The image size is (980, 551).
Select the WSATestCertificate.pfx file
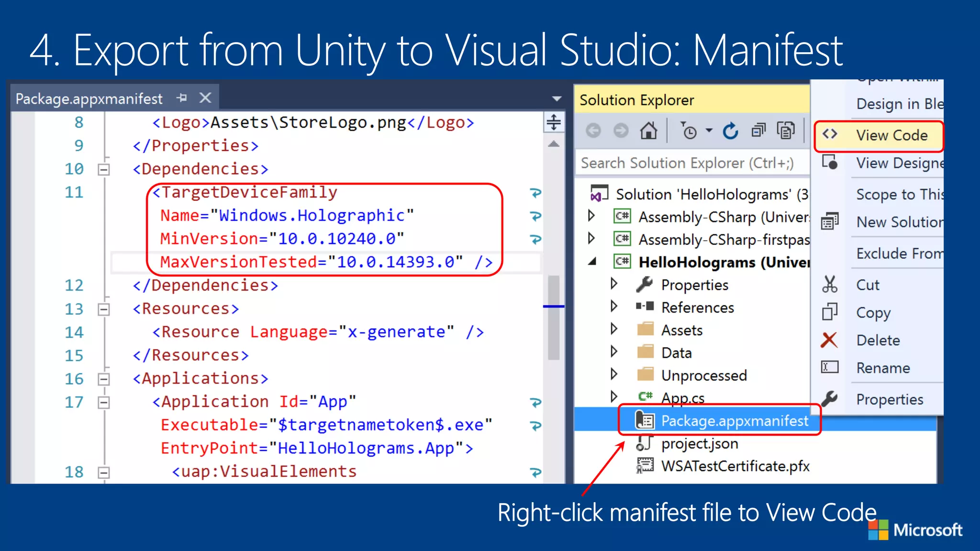(735, 466)
